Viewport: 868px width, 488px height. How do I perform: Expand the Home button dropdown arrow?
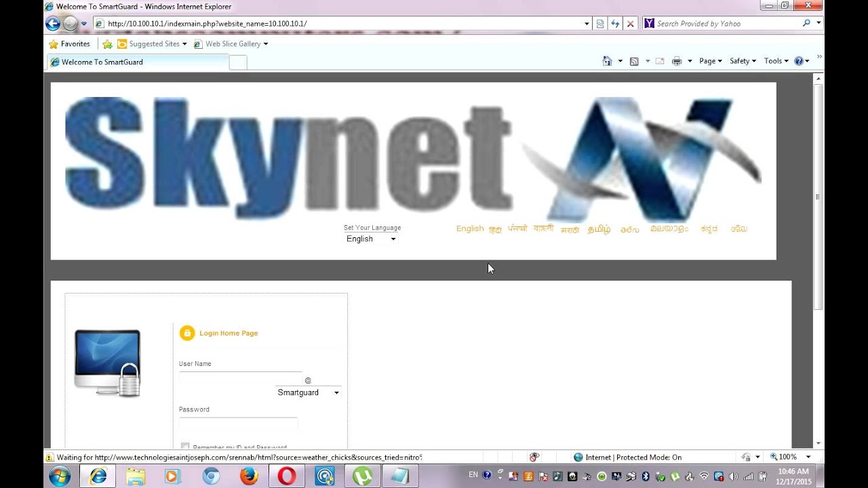(620, 61)
